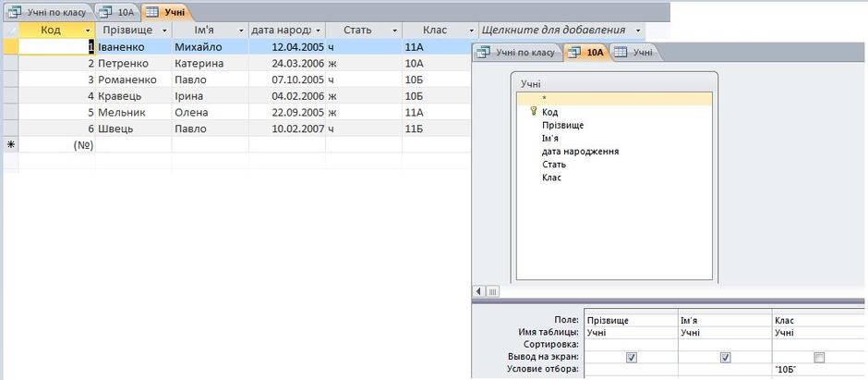
Task: Click the table icon on the left 'Учні' tab
Action: [x=151, y=12]
